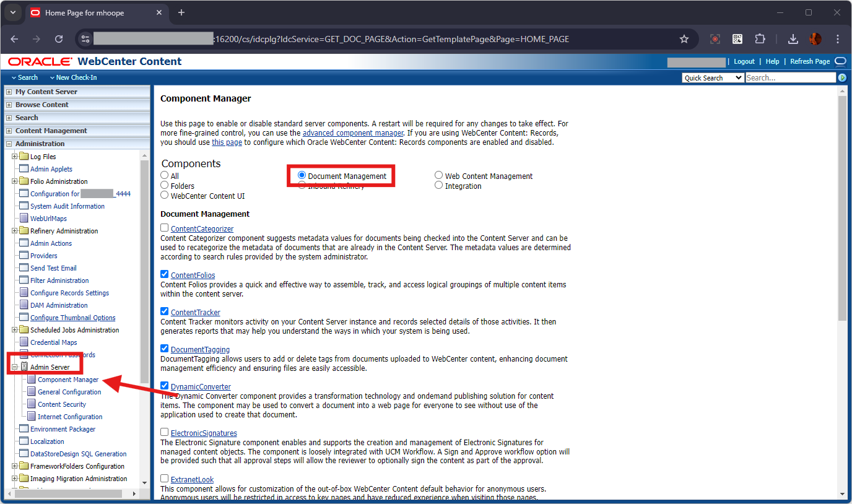Viewport: 852px width, 504px height.
Task: Click the WebUrlMaps page icon
Action: [24, 219]
